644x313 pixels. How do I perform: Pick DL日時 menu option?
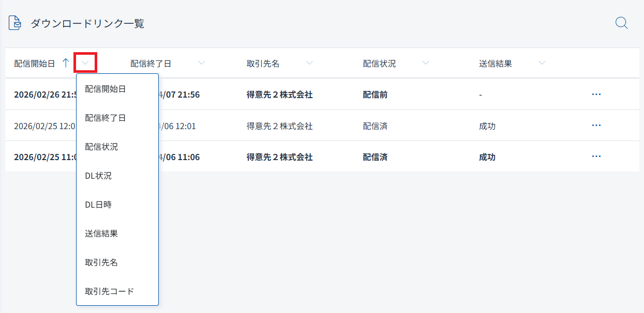98,205
